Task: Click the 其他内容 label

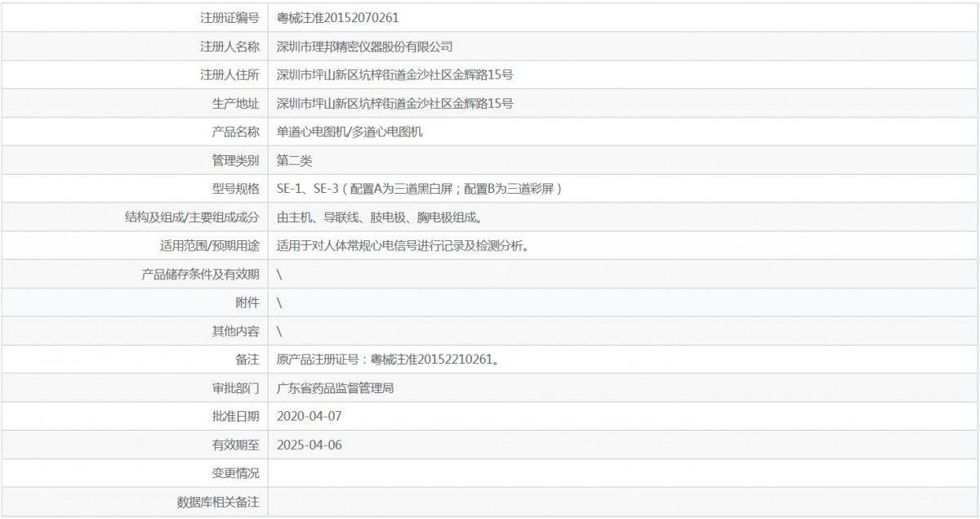Action: click(235, 332)
